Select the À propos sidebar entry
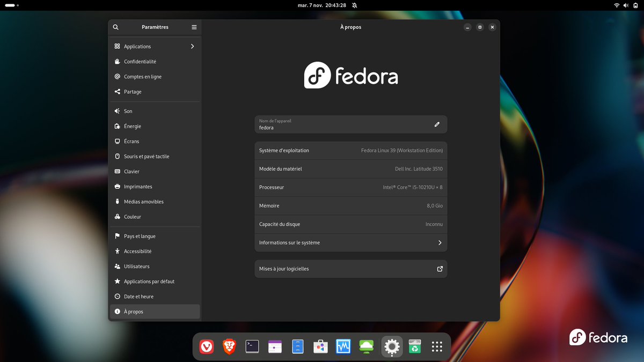This screenshot has width=644, height=362. pos(155,312)
